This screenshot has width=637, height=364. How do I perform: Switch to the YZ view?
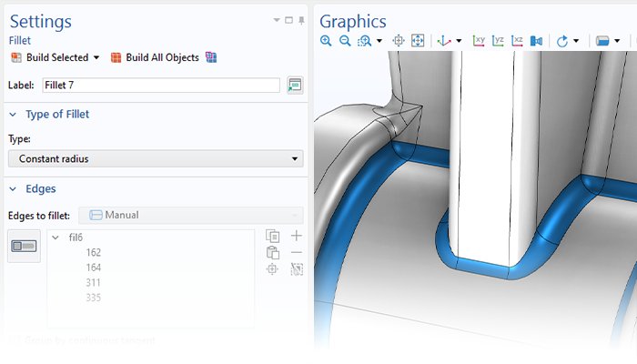(x=498, y=41)
